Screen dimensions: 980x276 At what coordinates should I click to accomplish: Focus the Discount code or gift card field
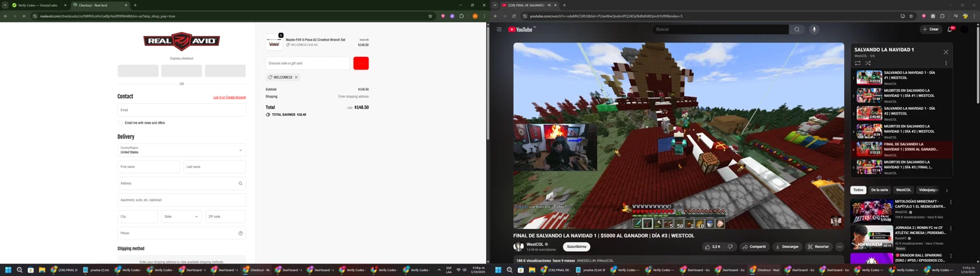tap(308, 63)
